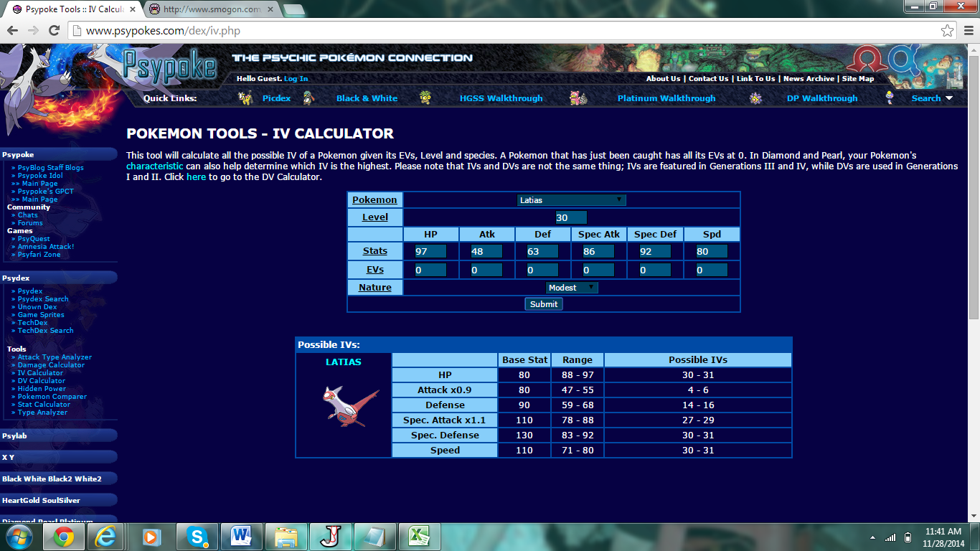
Task: Open the Windows Start menu
Action: (19, 537)
